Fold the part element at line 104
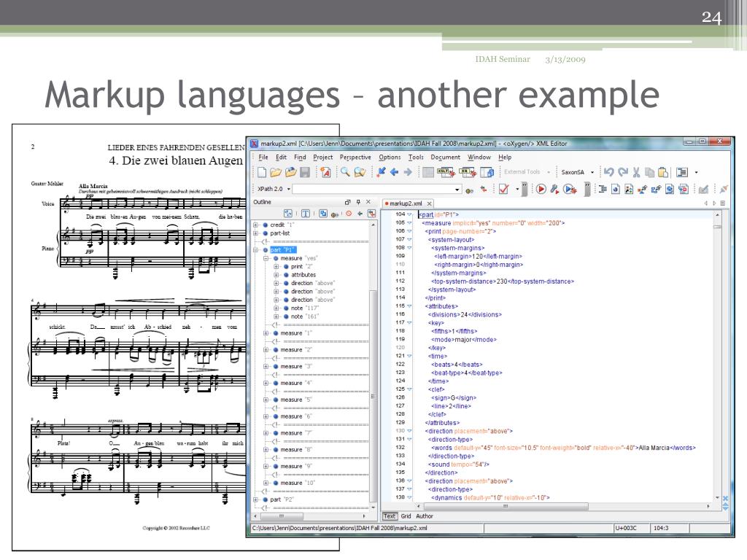The height and width of the screenshot is (560, 747). coord(409,215)
